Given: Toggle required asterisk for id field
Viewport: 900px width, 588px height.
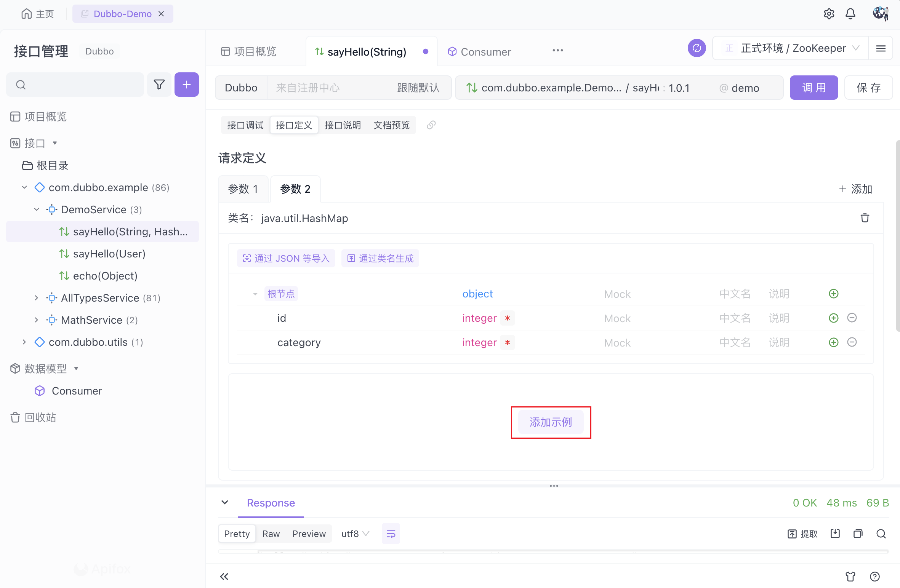Looking at the screenshot, I should pyautogui.click(x=507, y=318).
